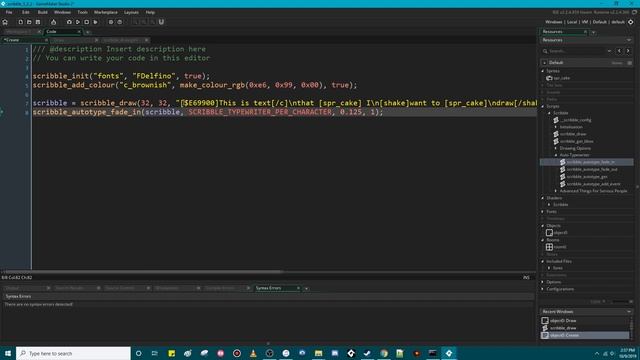The width and height of the screenshot is (640, 360).
Task: Collapse the Recent Windows panel arrow
Action: 629,312
